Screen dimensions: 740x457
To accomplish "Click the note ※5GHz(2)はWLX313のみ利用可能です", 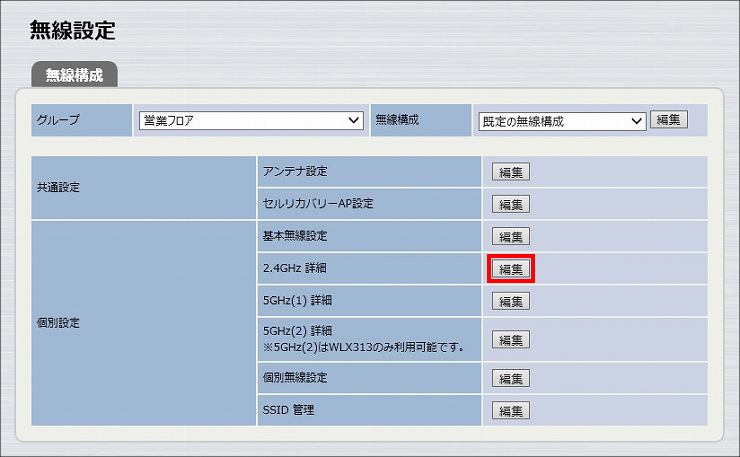I will tap(364, 347).
